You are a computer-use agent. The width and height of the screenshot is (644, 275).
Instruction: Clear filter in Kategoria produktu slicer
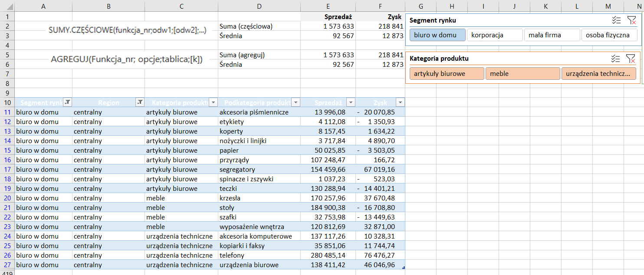point(631,59)
